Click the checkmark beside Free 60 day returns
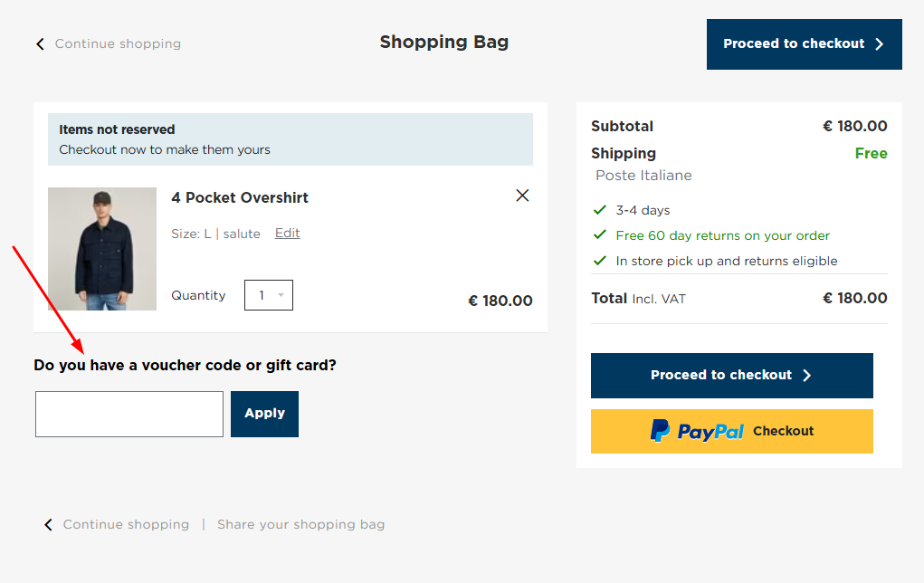This screenshot has width=924, height=583. (599, 234)
